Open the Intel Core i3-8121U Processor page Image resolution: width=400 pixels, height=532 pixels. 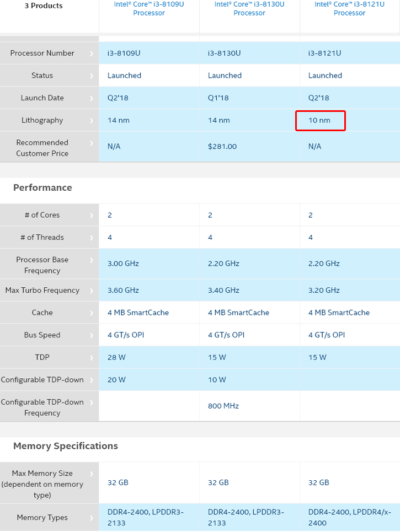(349, 9)
